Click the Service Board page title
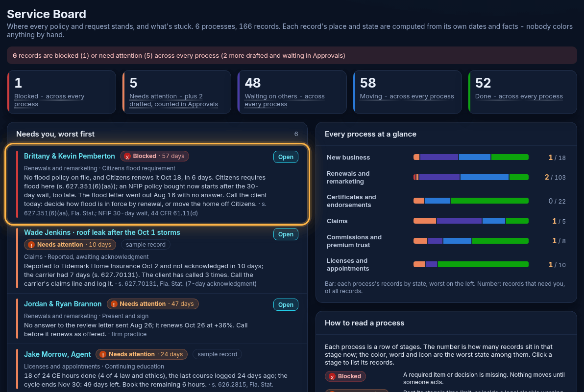Viewport: 584px width, 392px height. pyautogui.click(x=47, y=14)
